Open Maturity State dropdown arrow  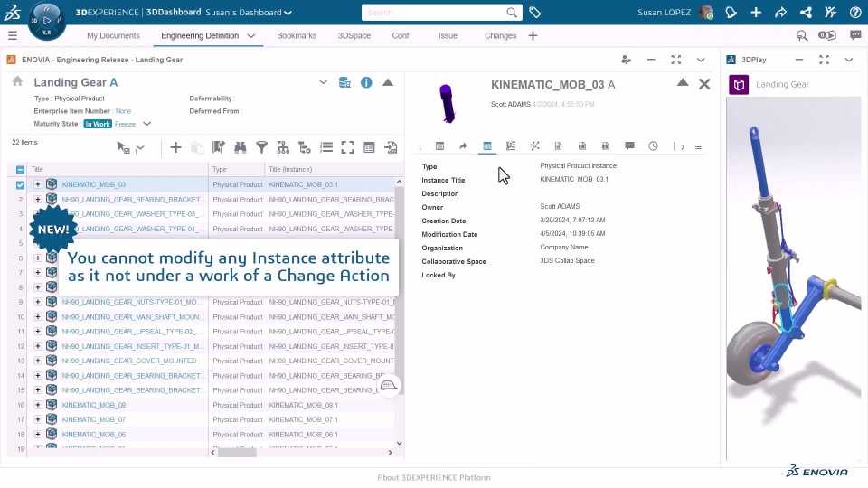point(146,124)
